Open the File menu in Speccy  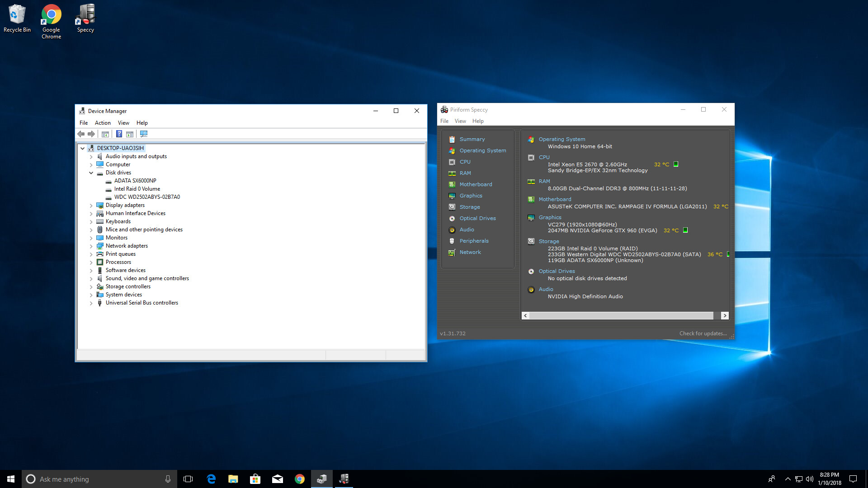(x=444, y=121)
